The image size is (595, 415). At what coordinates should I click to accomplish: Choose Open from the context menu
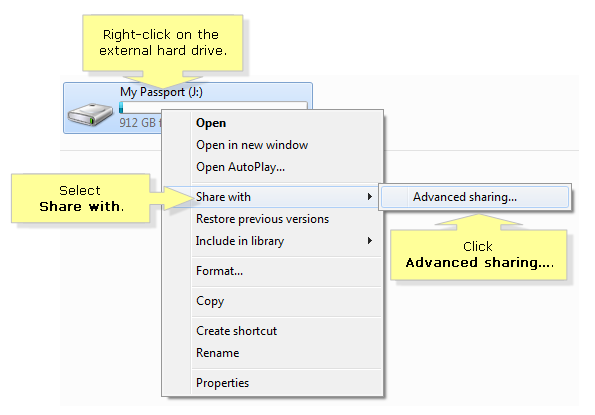click(211, 123)
